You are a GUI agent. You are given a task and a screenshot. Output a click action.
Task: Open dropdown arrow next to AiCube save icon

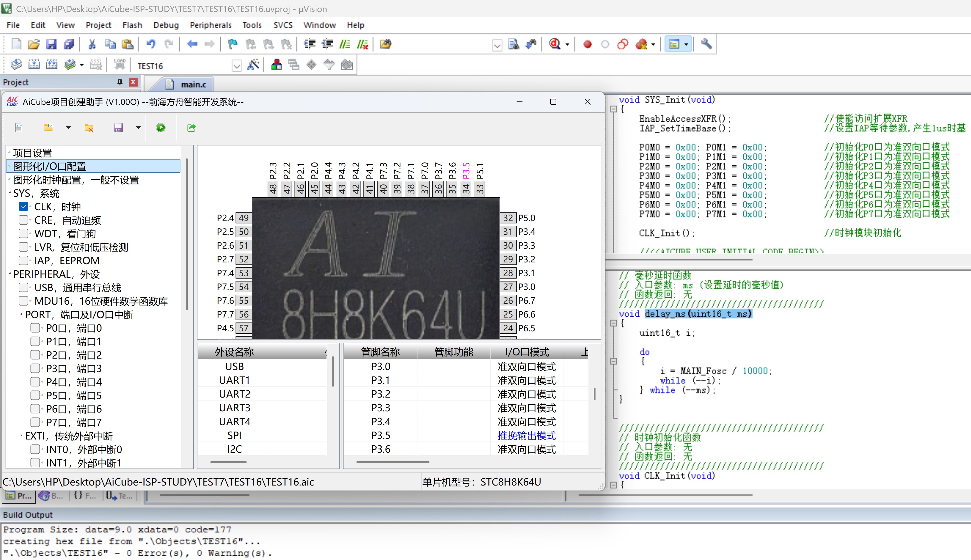coord(138,128)
